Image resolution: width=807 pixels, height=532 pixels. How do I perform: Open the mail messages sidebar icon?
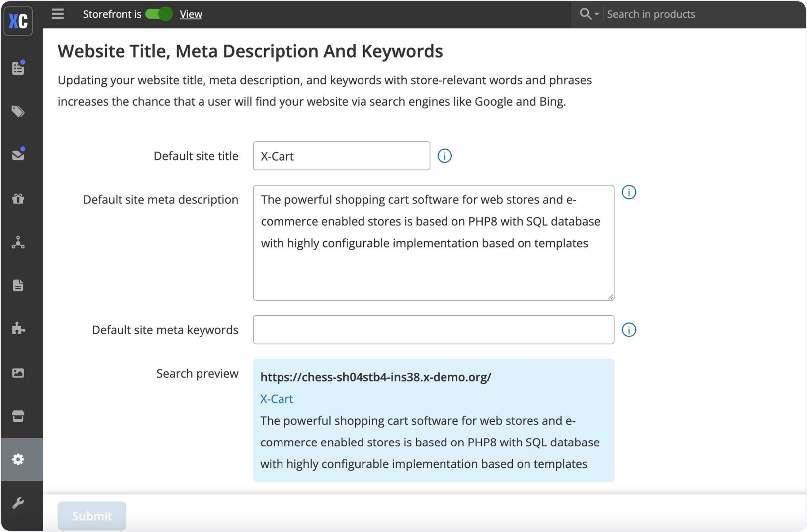point(18,155)
